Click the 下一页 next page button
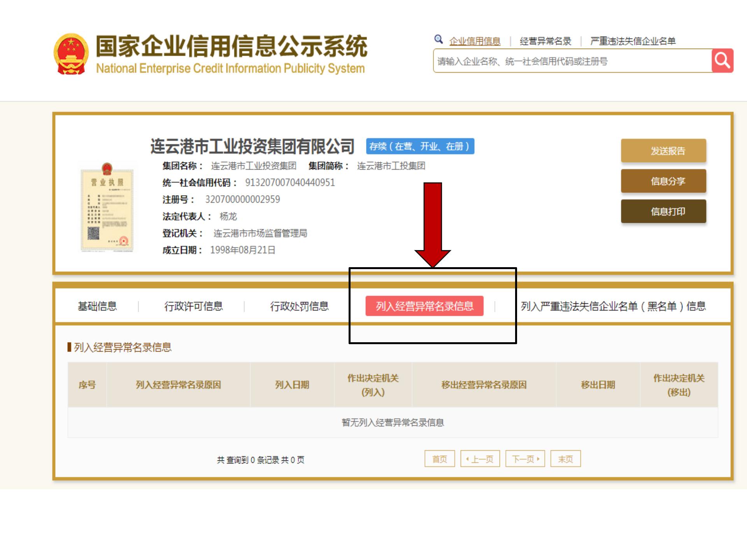The image size is (747, 560). (525, 459)
